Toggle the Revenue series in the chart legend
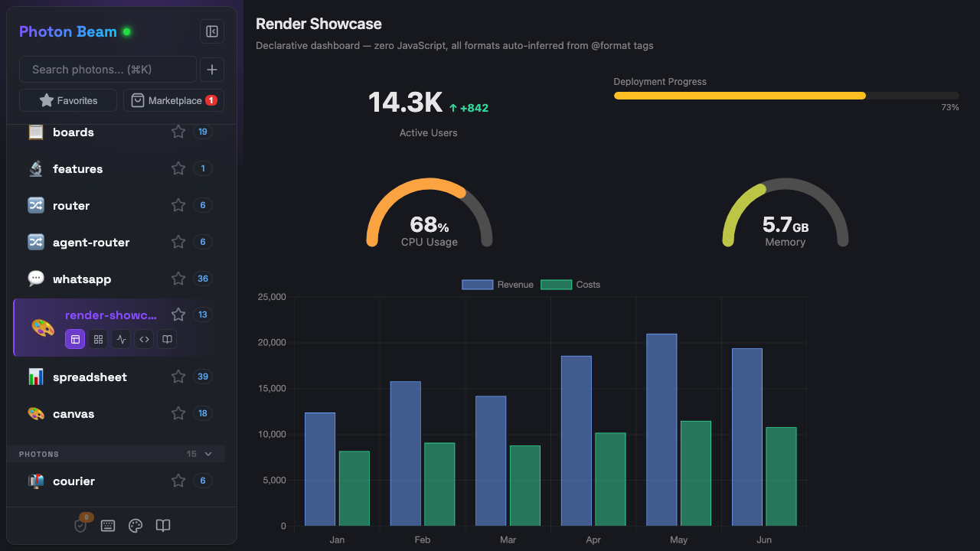980x551 pixels. point(498,285)
